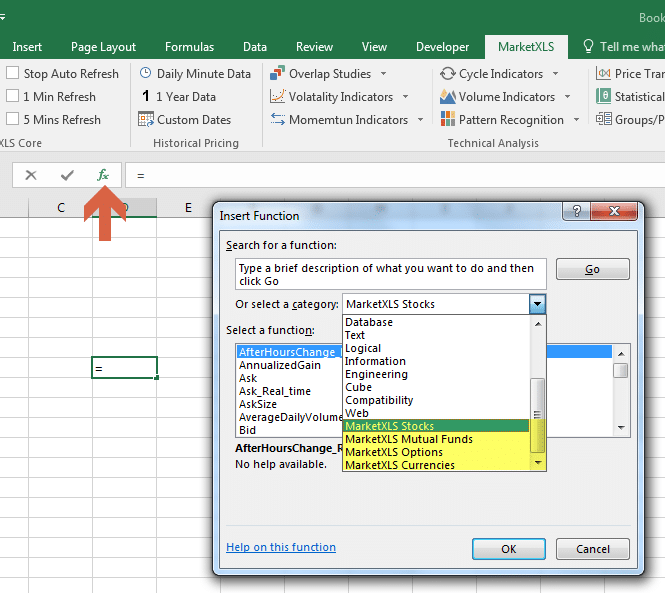Viewport: 665px width, 593px height.
Task: Confirm formula entry with checkmark icon
Action: (x=67, y=175)
